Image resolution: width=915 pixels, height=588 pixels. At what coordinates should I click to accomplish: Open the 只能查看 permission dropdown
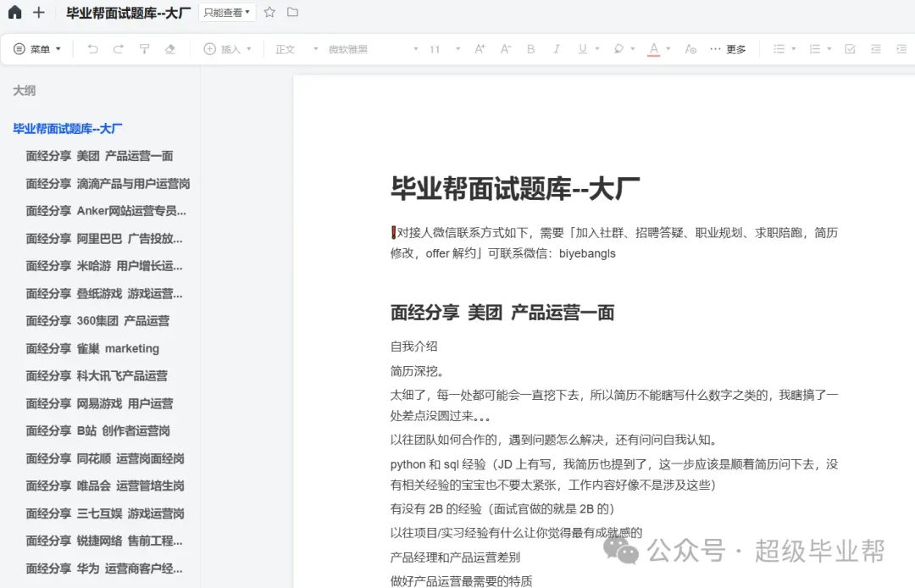(227, 12)
